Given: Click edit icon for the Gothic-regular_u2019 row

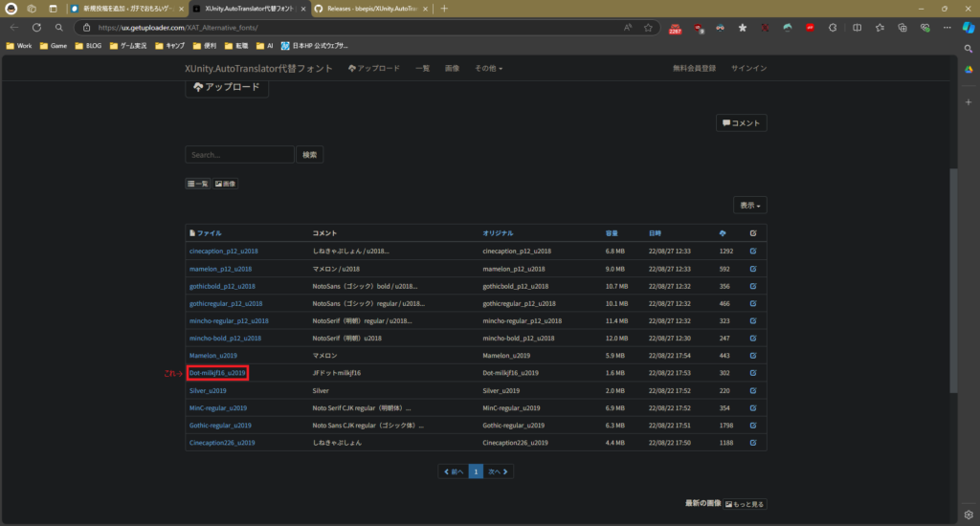Looking at the screenshot, I should (x=753, y=426).
